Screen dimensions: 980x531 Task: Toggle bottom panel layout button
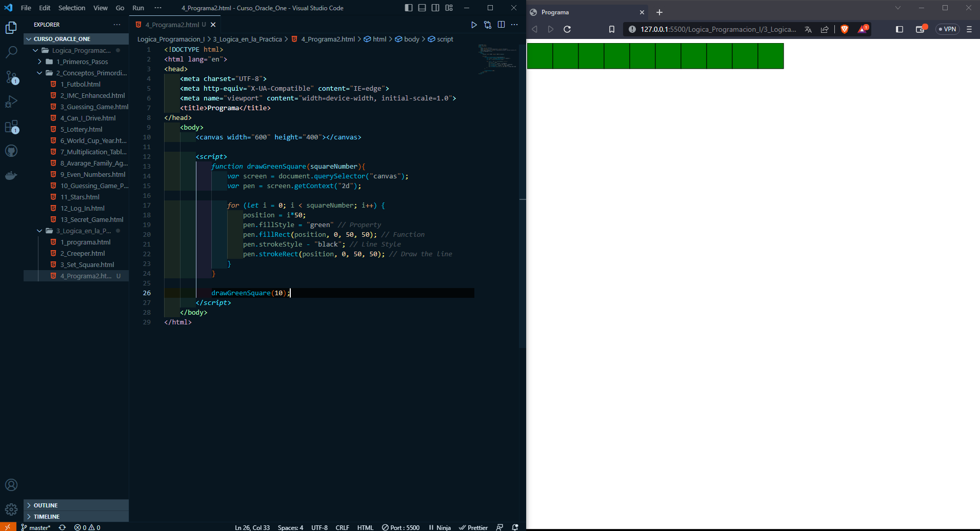pyautogui.click(x=422, y=8)
